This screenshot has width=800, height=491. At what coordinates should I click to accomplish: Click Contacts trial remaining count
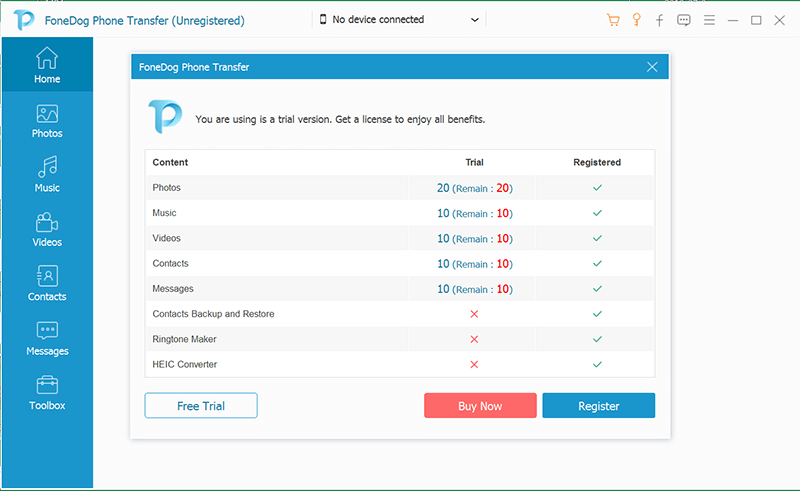tap(503, 264)
